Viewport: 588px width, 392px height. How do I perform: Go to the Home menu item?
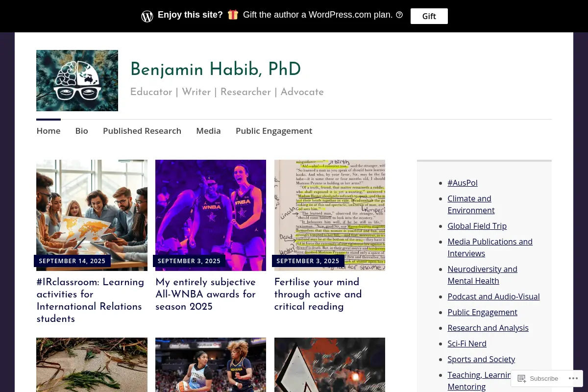49,131
